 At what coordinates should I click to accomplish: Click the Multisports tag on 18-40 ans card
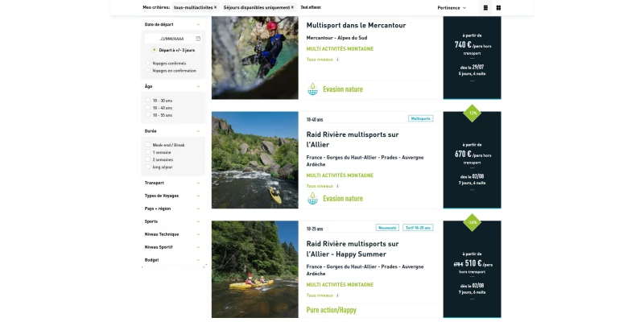(420, 118)
